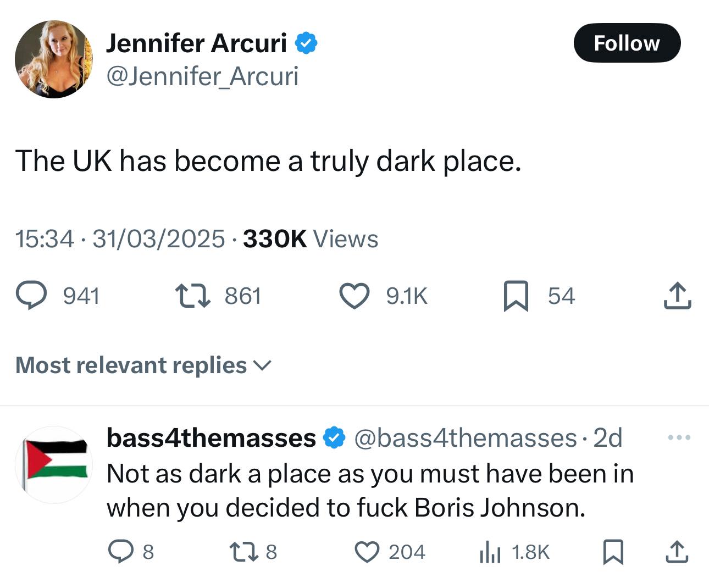Open the @Jennifer_Arcuri handle link
The image size is (709, 588).
(x=202, y=76)
